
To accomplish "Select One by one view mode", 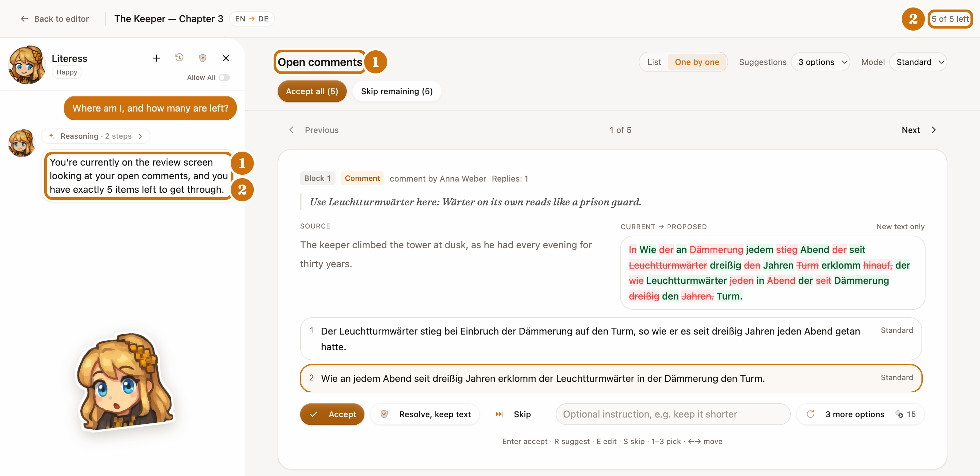I will point(697,62).
